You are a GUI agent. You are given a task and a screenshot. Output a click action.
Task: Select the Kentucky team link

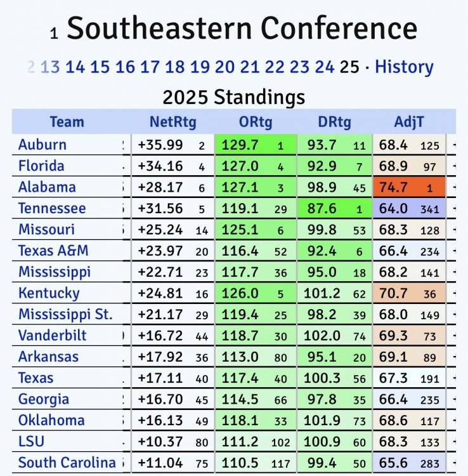(x=49, y=293)
